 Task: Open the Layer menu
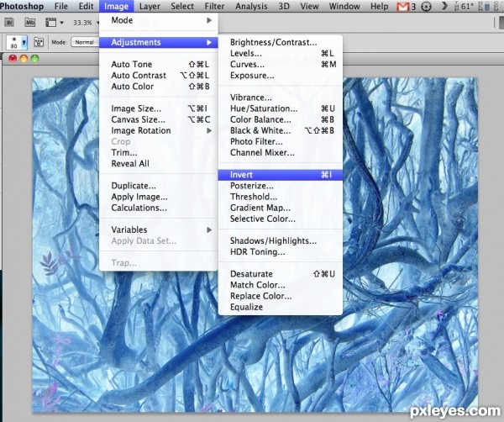pos(150,6)
